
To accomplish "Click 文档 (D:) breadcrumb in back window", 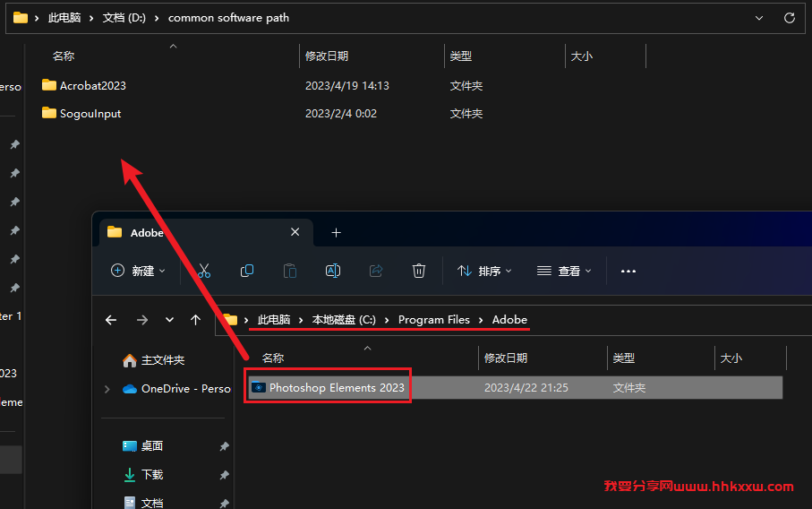I will coord(124,18).
